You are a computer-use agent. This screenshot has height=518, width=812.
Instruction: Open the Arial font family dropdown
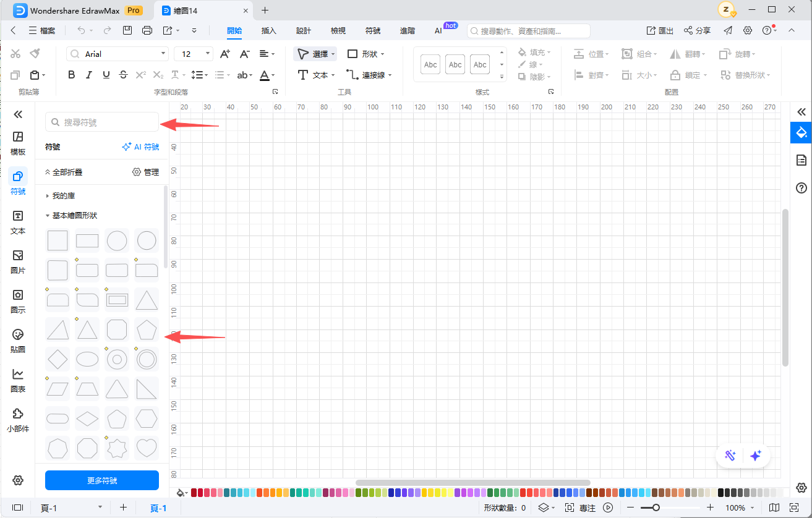[x=118, y=54]
